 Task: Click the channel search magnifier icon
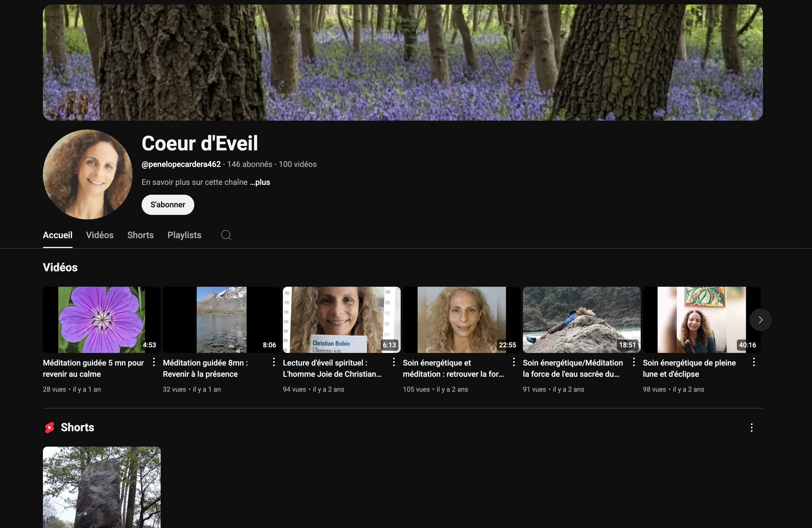point(226,235)
